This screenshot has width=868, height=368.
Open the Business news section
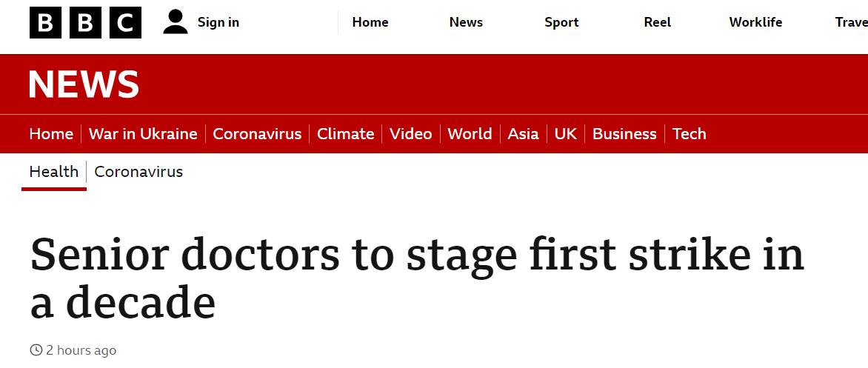tap(624, 134)
